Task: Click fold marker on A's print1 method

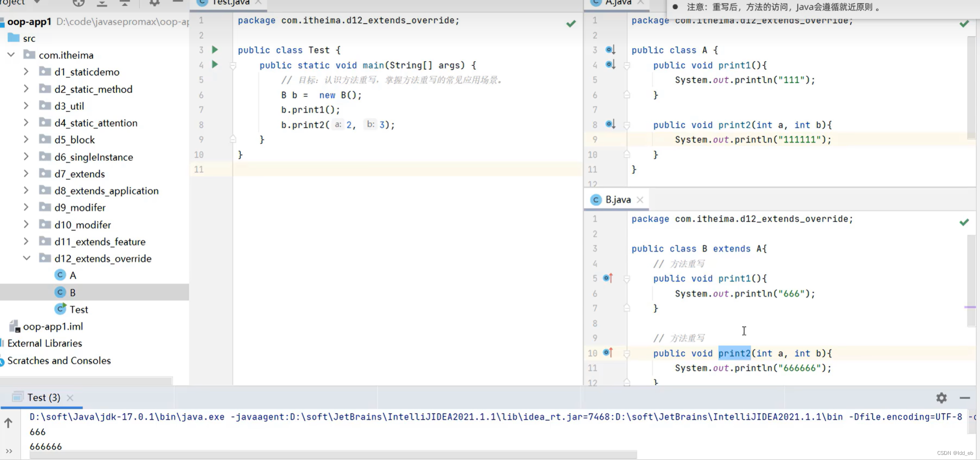Action: [x=627, y=66]
